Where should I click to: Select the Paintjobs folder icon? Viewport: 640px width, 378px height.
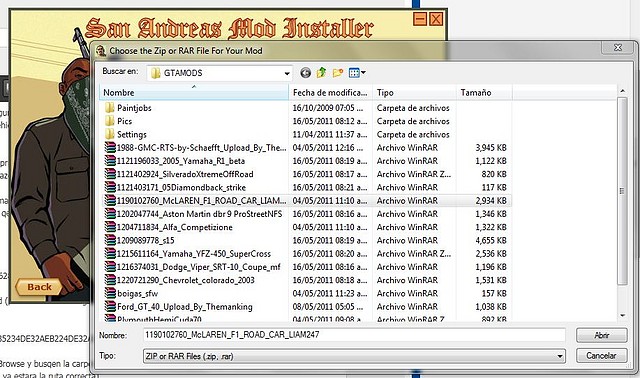(x=110, y=108)
